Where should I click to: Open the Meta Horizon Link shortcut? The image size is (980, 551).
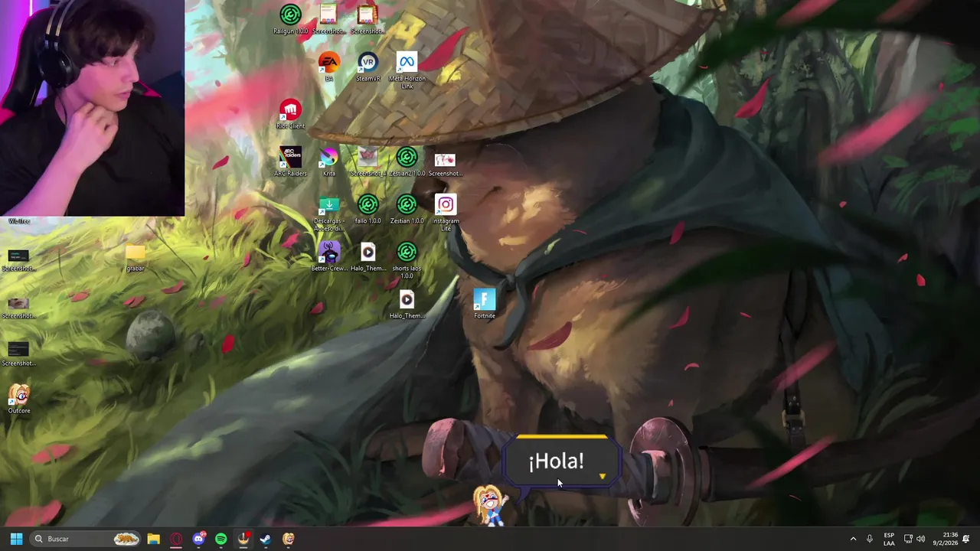pyautogui.click(x=407, y=70)
